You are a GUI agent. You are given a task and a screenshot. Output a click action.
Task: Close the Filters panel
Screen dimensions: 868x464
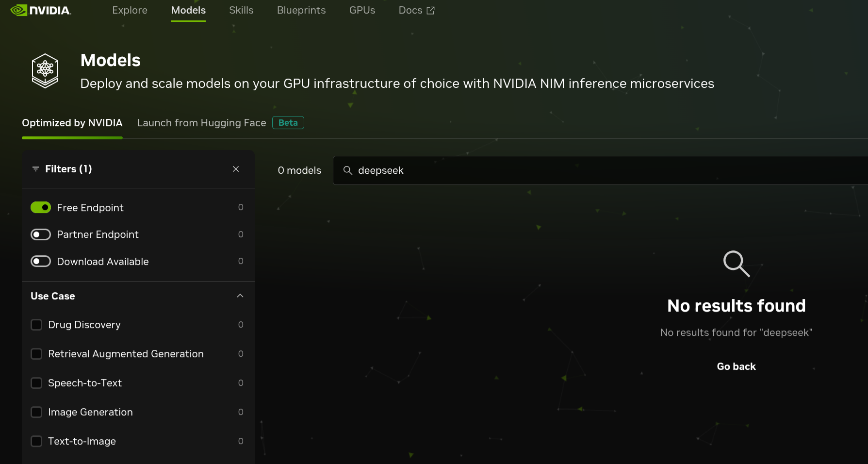click(x=236, y=169)
